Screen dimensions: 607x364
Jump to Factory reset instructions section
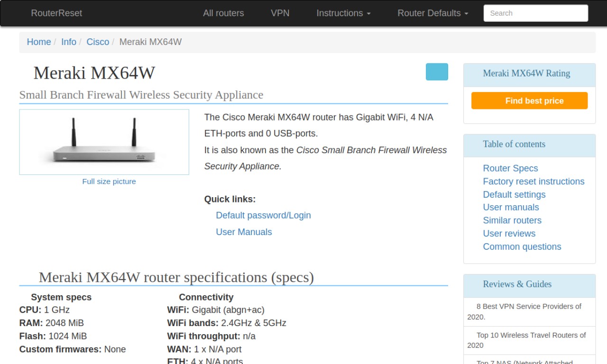point(533,182)
